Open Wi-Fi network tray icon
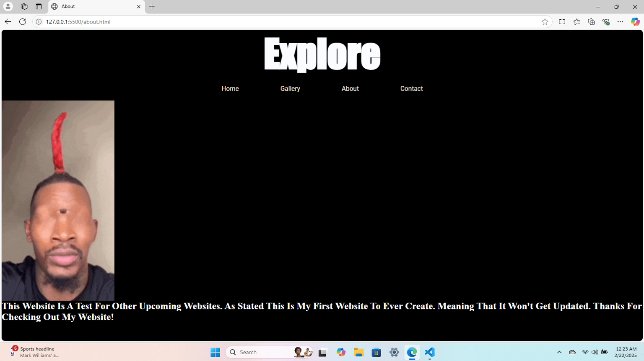This screenshot has width=644, height=361. click(x=585, y=352)
